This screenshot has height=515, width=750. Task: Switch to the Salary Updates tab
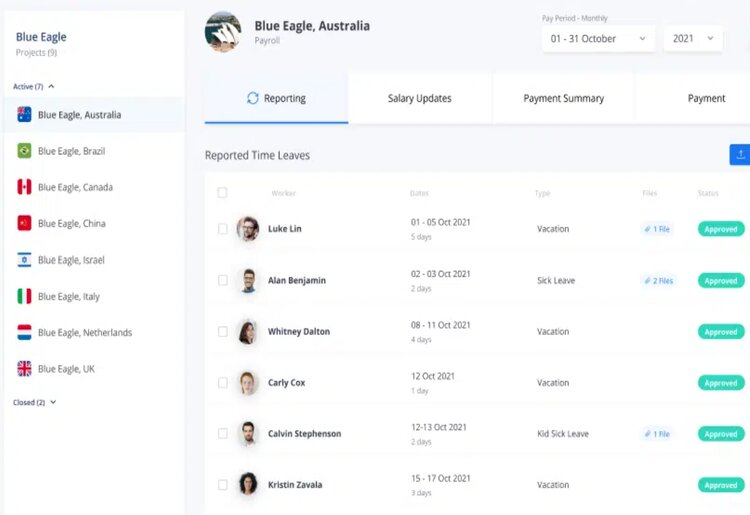tap(419, 99)
